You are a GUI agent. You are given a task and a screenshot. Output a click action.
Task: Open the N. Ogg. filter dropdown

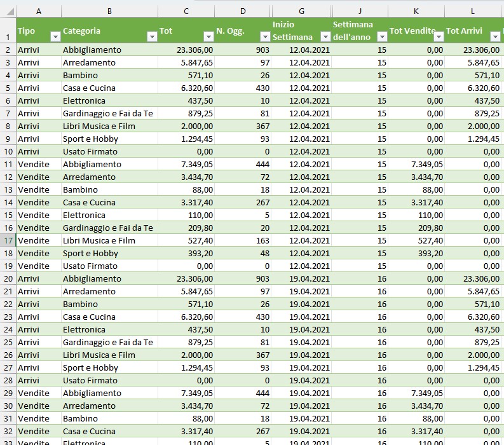click(x=265, y=37)
